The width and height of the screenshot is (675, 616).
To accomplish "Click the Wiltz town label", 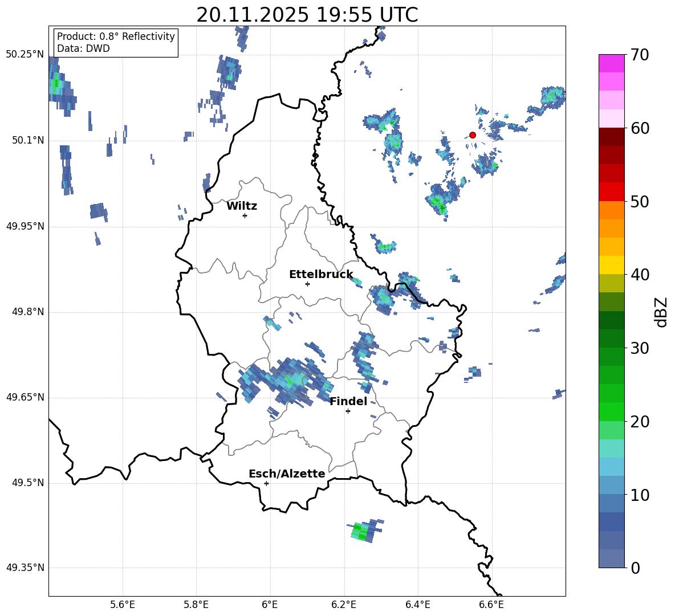I will click(242, 206).
